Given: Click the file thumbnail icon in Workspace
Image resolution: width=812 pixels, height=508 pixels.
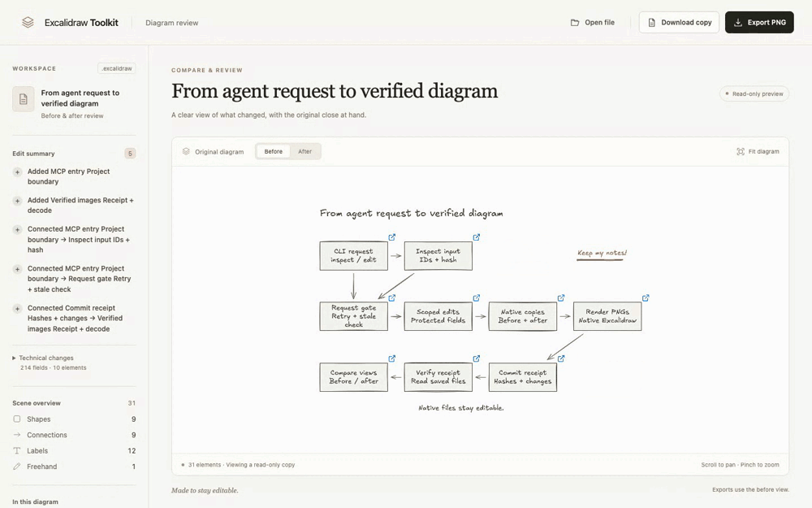Looking at the screenshot, I should (24, 99).
